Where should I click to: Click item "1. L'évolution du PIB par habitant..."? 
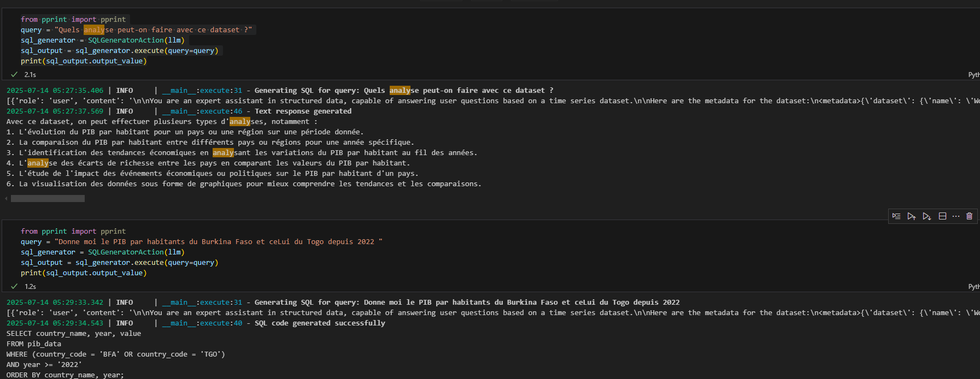click(185, 132)
